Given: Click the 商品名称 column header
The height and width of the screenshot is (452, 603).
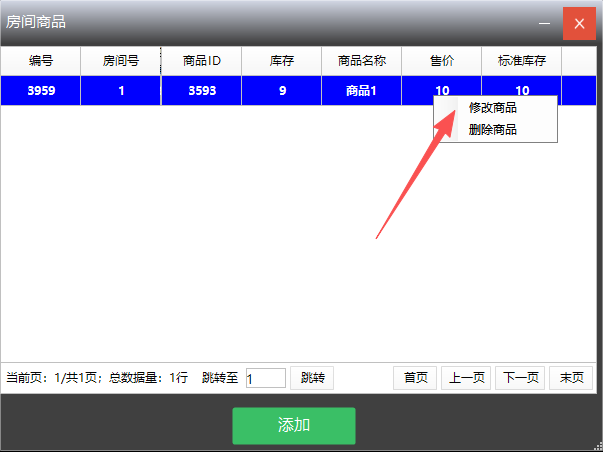Looking at the screenshot, I should click(362, 61).
